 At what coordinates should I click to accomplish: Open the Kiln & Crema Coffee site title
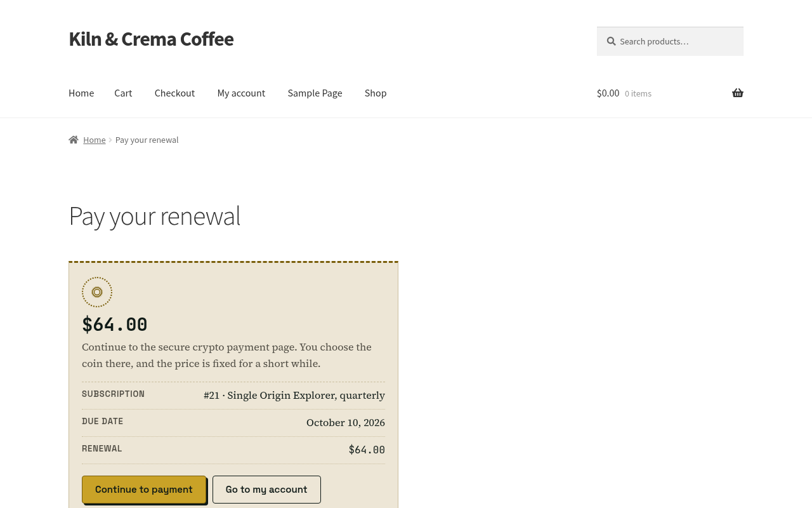151,39
